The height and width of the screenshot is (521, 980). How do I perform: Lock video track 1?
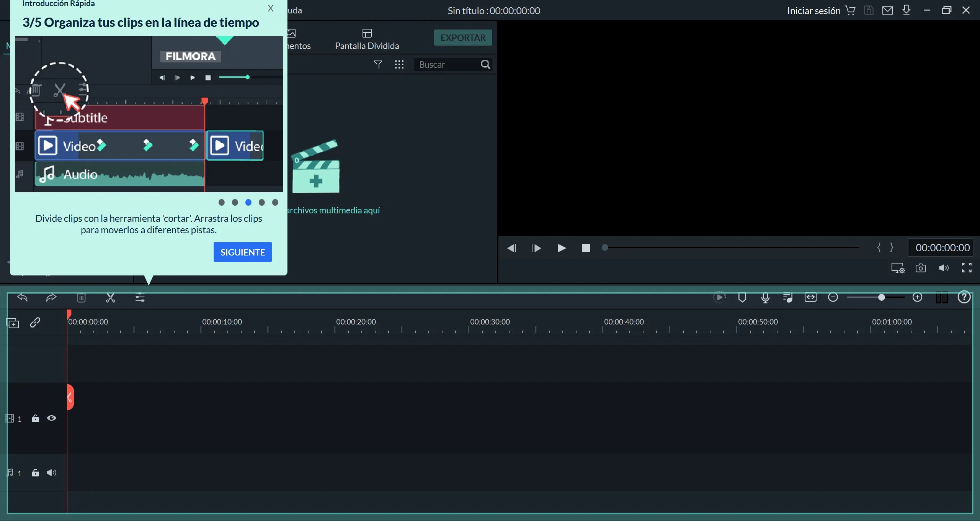click(36, 418)
